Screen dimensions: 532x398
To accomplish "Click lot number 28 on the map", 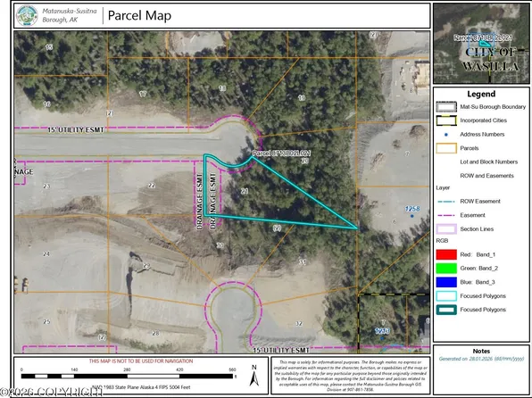I will pos(155,333).
